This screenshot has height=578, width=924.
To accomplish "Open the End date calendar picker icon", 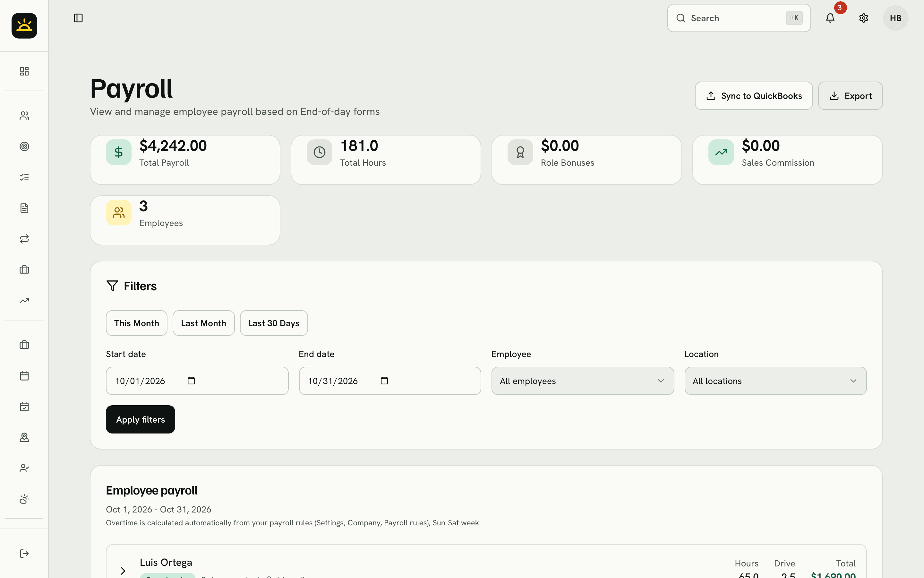I will click(x=384, y=381).
